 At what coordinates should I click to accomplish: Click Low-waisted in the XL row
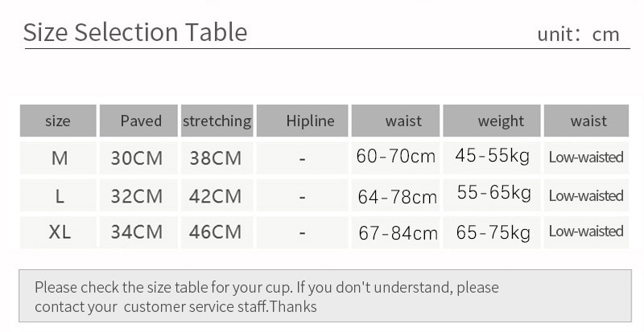point(586,232)
